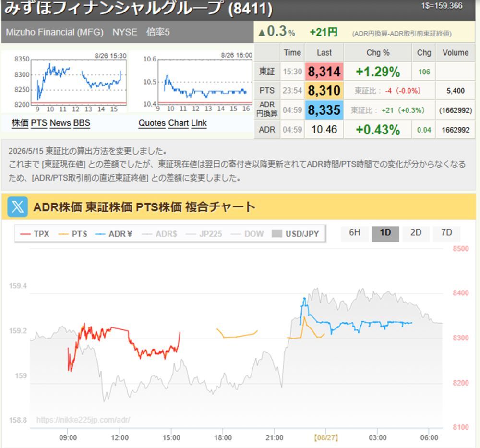
Task: Click the Last column header
Action: click(324, 53)
